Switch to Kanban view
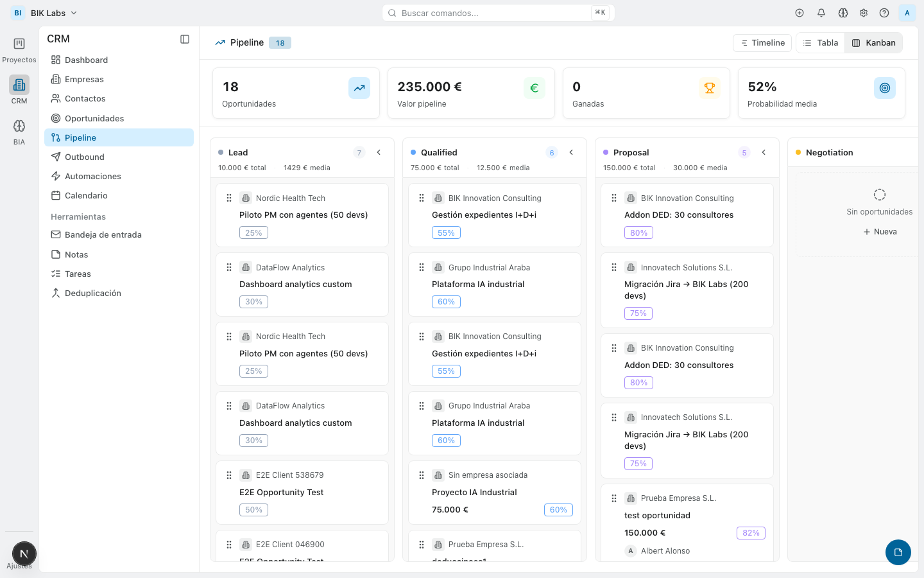The image size is (924, 578). [x=873, y=43]
